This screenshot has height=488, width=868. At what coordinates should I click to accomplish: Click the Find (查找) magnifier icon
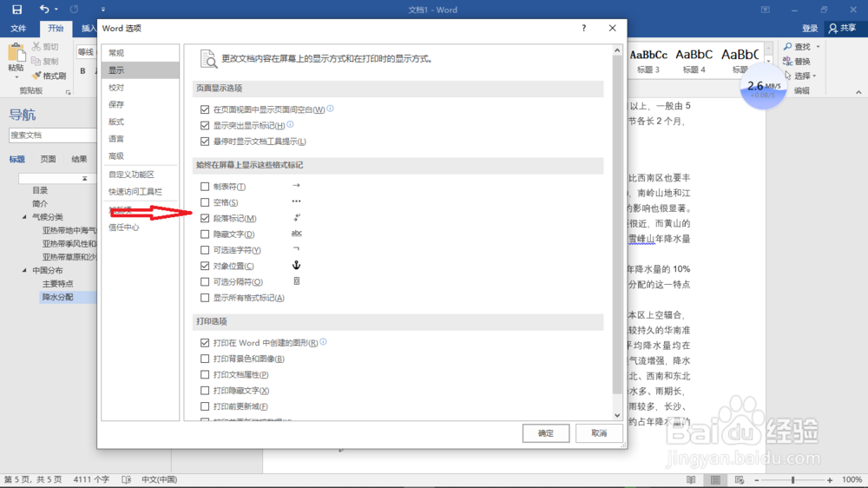pyautogui.click(x=788, y=47)
